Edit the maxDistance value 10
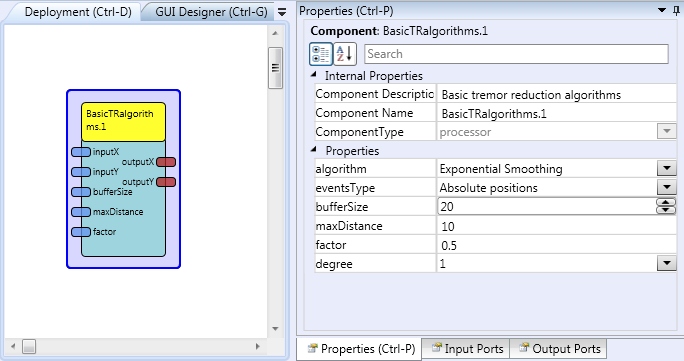This screenshot has width=684, height=361. pyautogui.click(x=556, y=226)
